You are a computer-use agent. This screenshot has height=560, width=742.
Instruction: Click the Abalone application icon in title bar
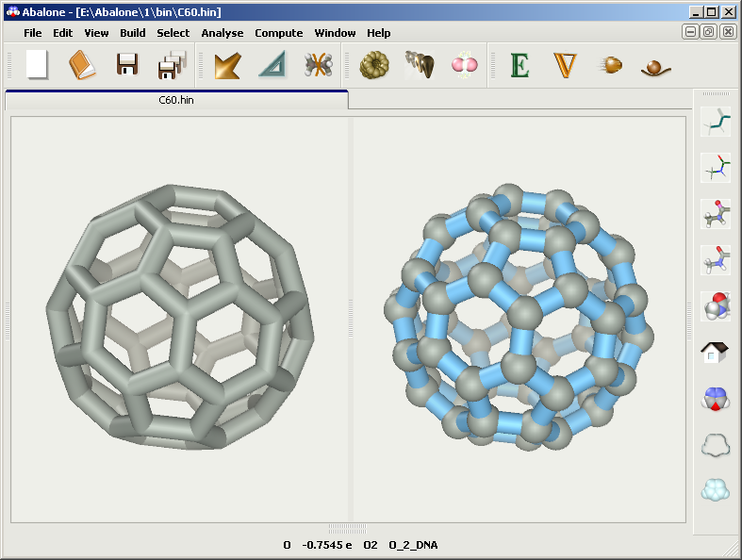click(13, 12)
